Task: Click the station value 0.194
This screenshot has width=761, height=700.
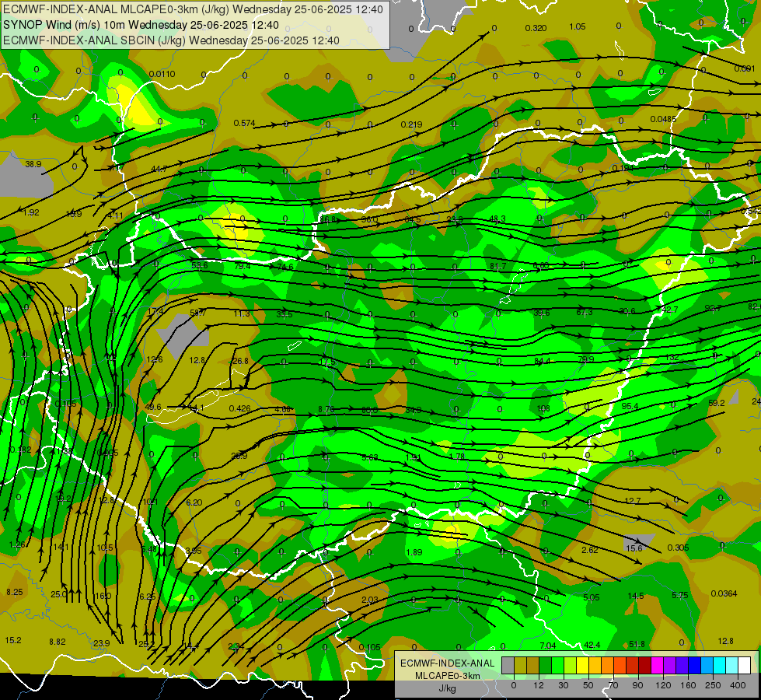Action: [623, 167]
